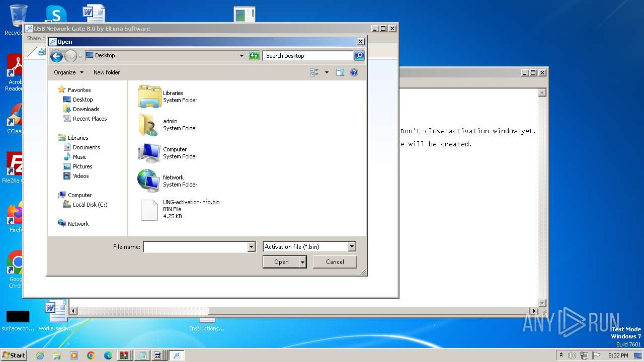
Task: Select Local Disk (C:) in navigation pane
Action: (90, 205)
